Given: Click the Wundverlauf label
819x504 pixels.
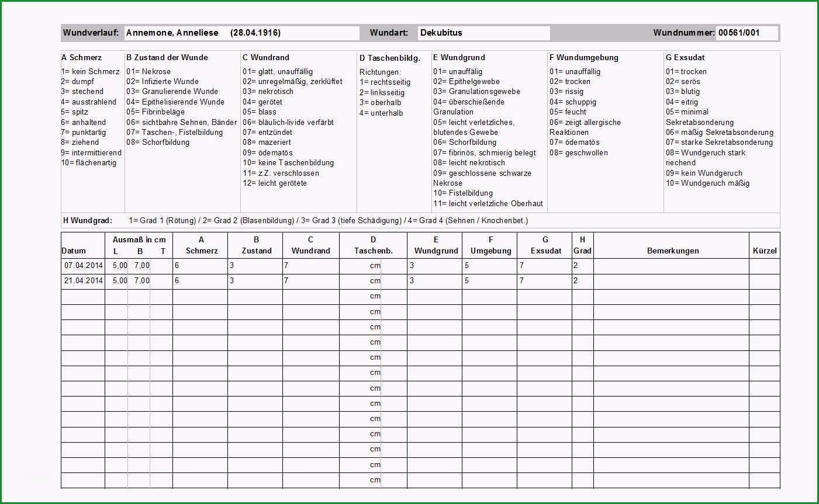Looking at the screenshot, I should [x=91, y=33].
